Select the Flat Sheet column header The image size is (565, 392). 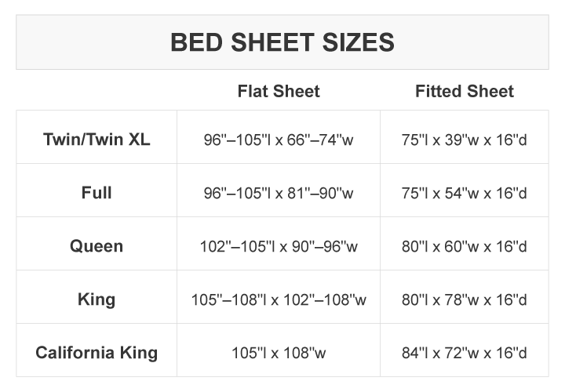(x=279, y=91)
